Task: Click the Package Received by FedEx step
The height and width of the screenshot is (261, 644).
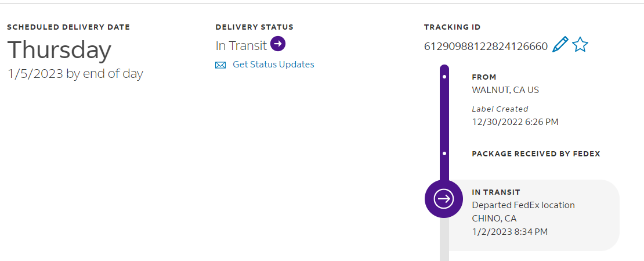Action: click(536, 154)
